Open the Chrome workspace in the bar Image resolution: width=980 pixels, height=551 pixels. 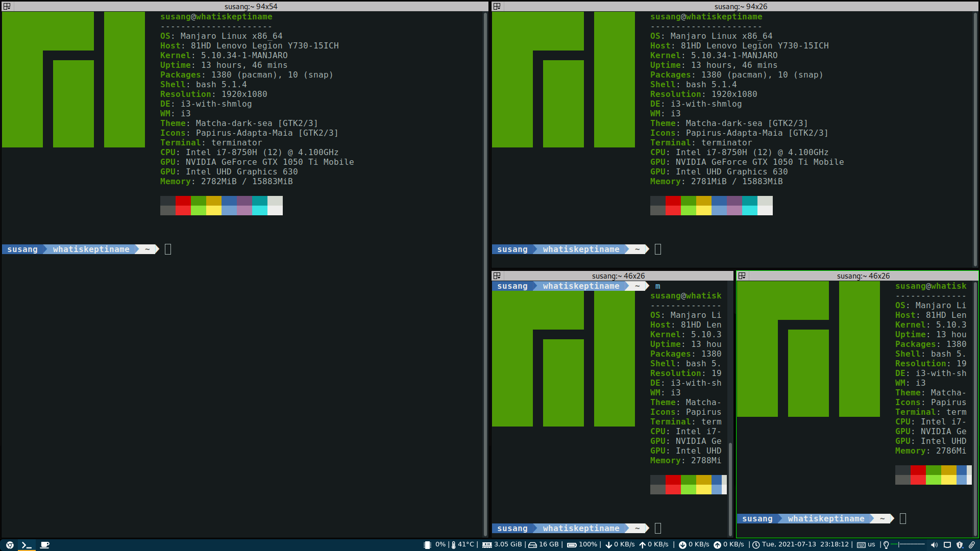tap(10, 545)
